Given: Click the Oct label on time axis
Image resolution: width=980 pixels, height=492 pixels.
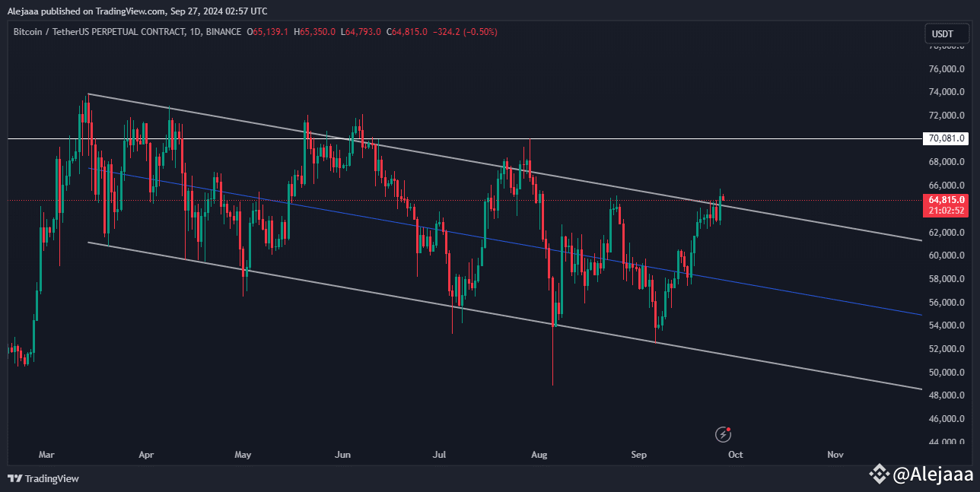Looking at the screenshot, I should coord(735,455).
